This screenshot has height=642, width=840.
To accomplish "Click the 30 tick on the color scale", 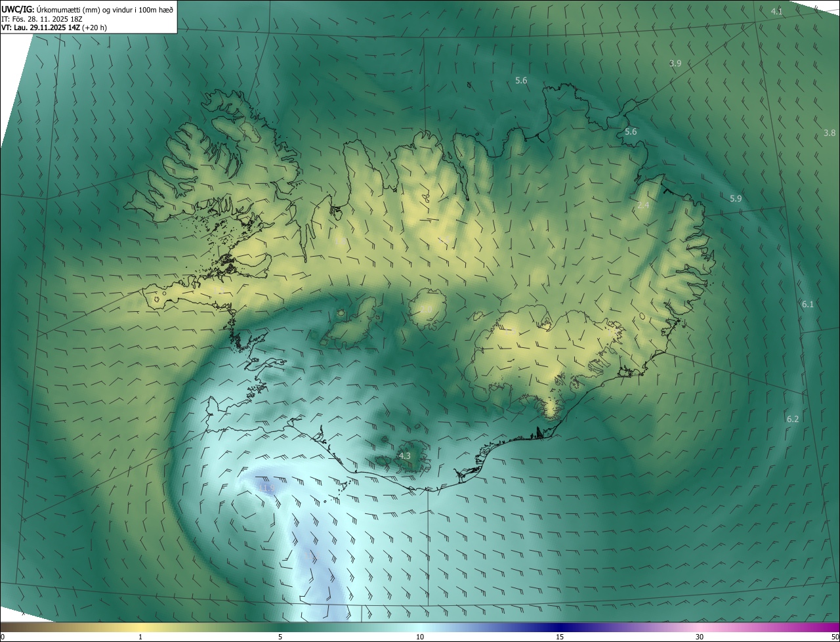I will [x=700, y=637].
